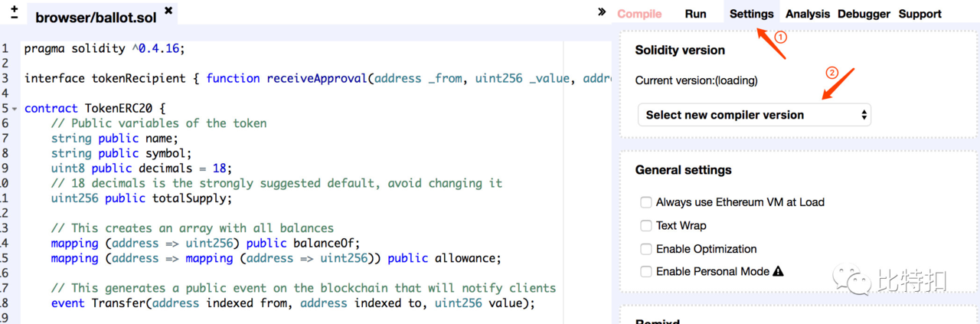Tick Enable Optimization checkbox
The height and width of the screenshot is (324, 980).
pos(646,249)
